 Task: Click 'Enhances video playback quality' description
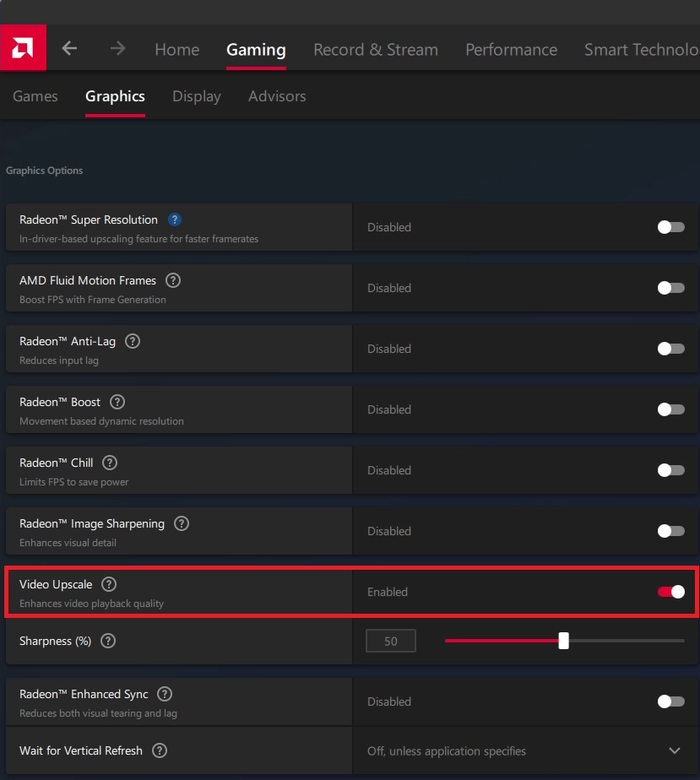[x=91, y=604]
